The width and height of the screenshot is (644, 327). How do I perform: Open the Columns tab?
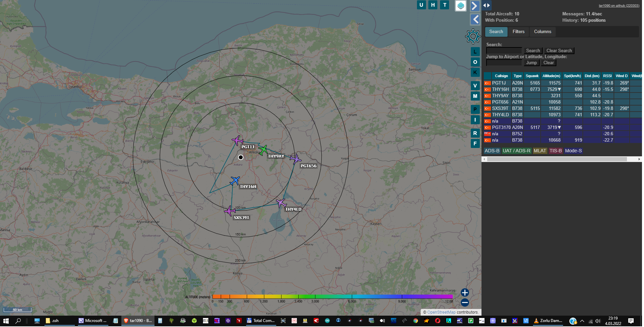pyautogui.click(x=542, y=32)
